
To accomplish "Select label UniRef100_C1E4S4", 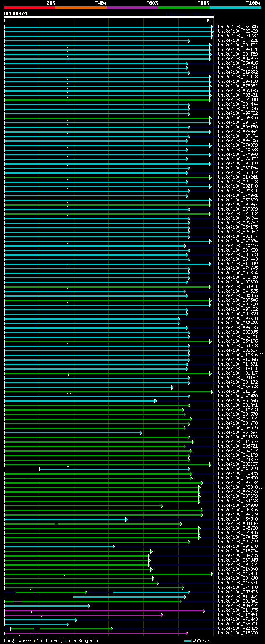I will point(238,391).
